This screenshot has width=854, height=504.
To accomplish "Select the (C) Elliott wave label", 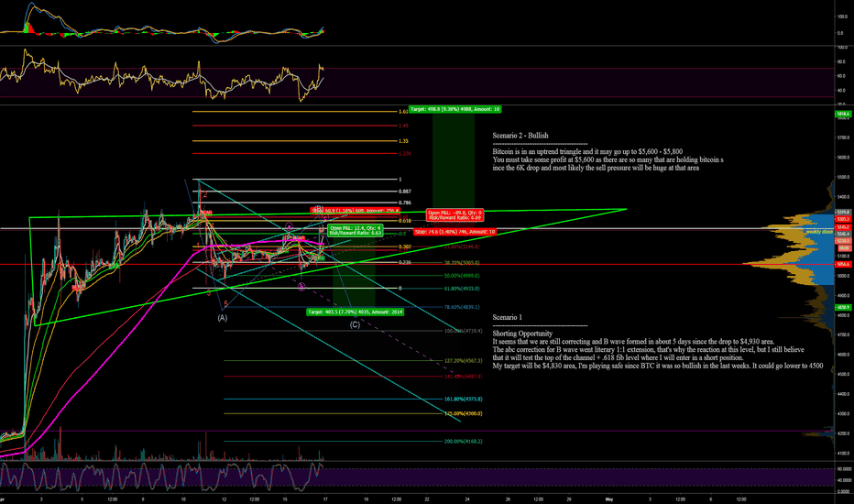I will pyautogui.click(x=355, y=324).
